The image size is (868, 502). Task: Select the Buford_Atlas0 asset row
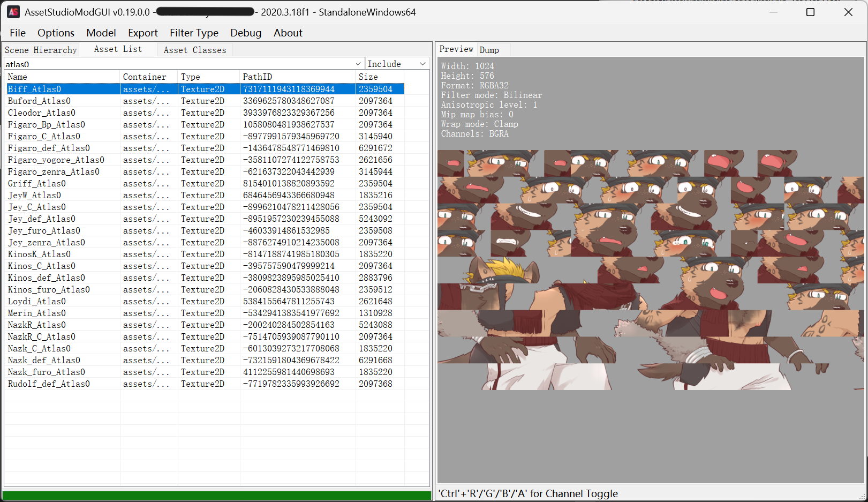click(205, 101)
